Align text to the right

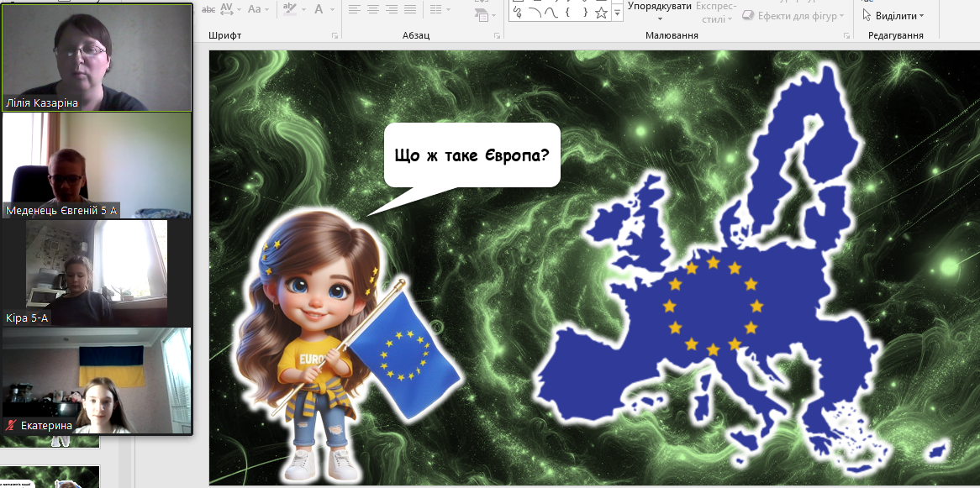tap(392, 8)
